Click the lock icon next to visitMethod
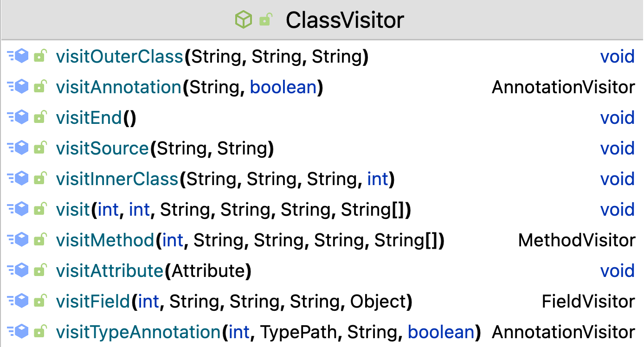Image resolution: width=644 pixels, height=347 pixels. pos(40,240)
